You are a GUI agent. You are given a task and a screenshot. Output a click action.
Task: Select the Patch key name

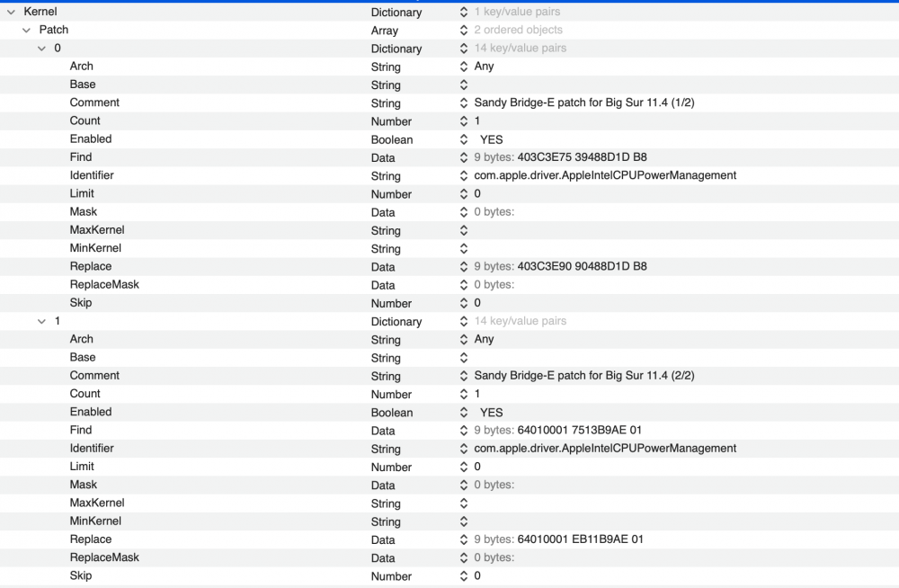coord(54,30)
